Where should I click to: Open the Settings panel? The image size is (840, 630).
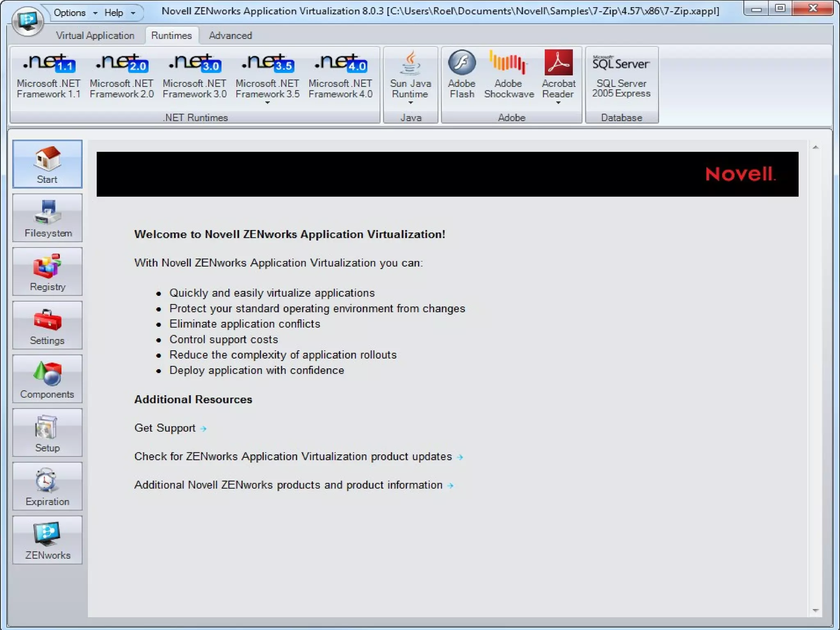point(47,325)
